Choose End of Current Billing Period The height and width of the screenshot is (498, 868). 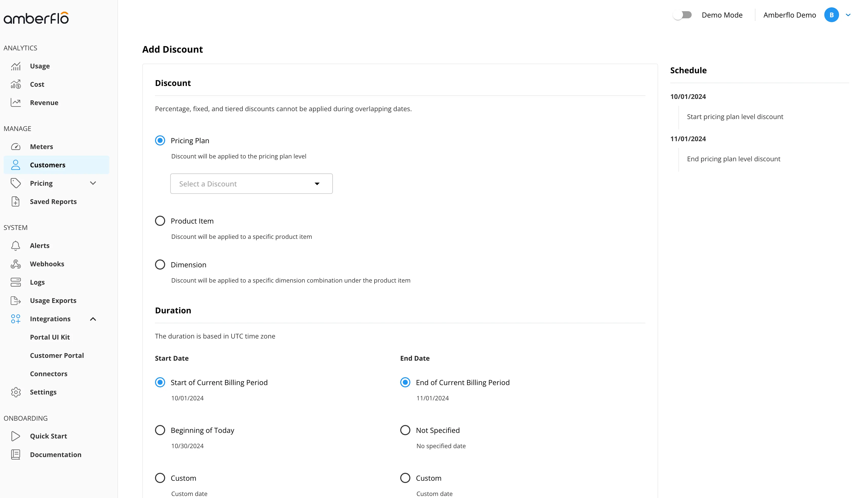pyautogui.click(x=405, y=382)
